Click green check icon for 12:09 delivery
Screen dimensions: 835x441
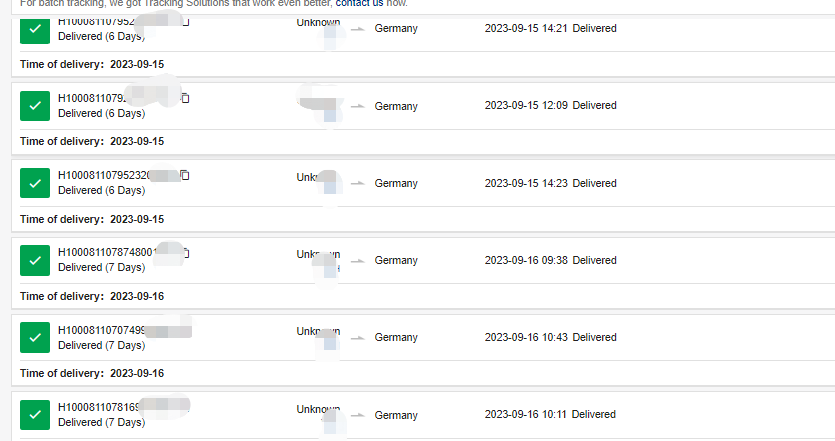[x=35, y=106]
